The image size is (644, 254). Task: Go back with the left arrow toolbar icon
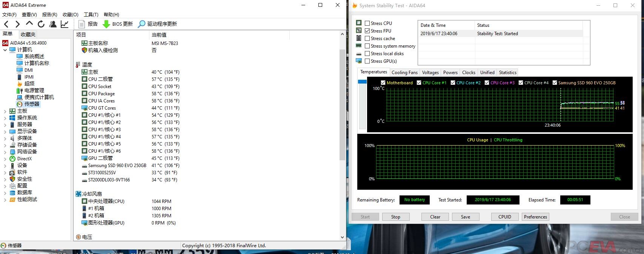pyautogui.click(x=6, y=24)
